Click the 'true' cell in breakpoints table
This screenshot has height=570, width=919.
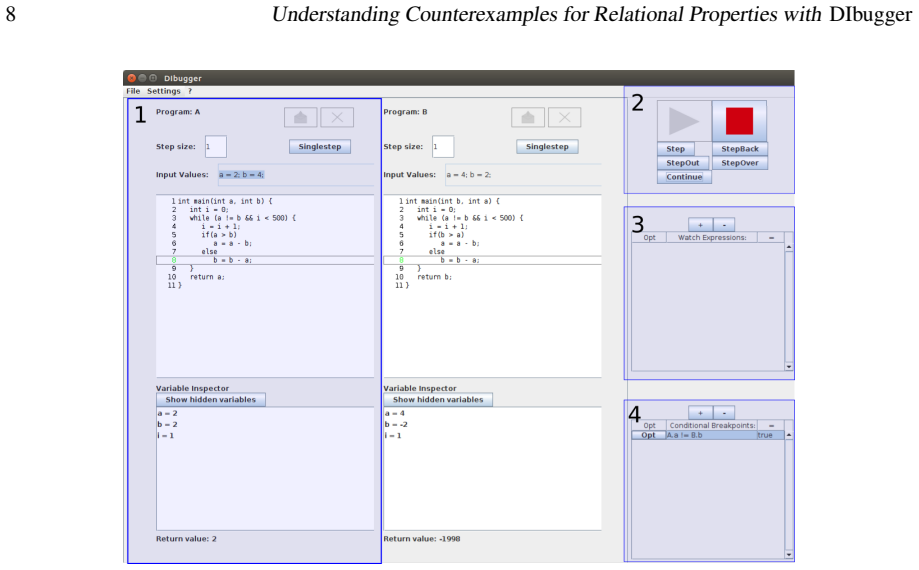click(x=770, y=435)
